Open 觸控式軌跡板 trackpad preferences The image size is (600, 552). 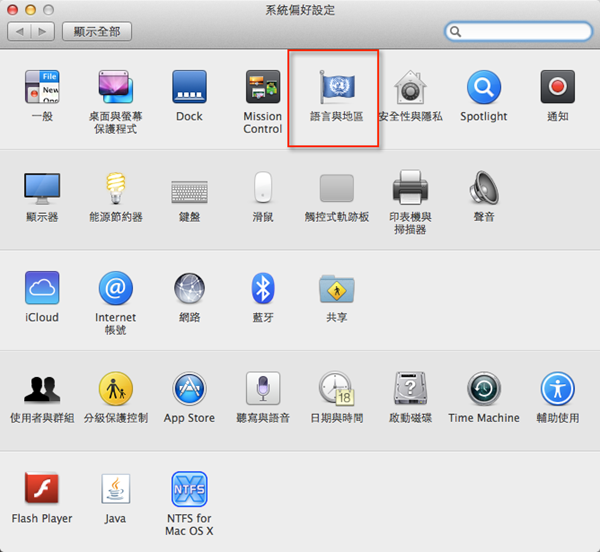coord(337,188)
